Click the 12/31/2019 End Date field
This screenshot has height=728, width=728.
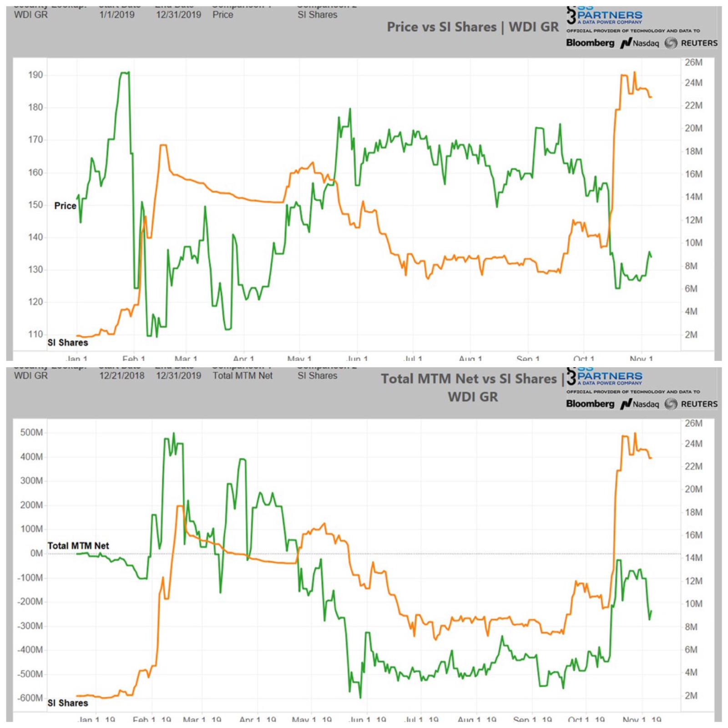click(180, 14)
